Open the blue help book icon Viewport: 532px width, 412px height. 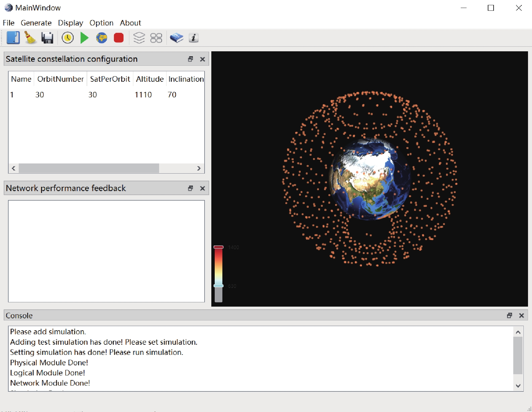coord(177,38)
